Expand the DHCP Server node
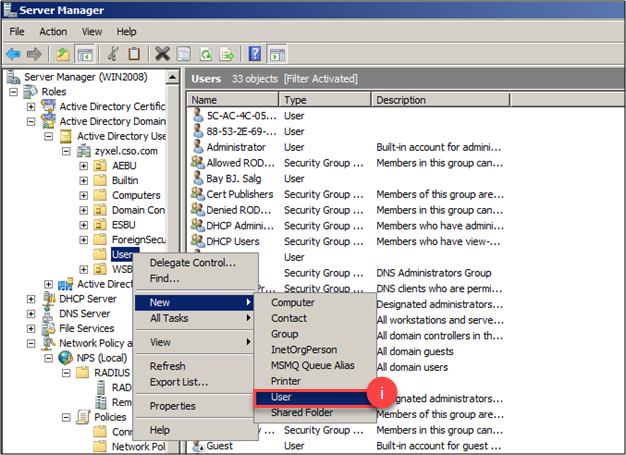Image resolution: width=626 pixels, height=455 pixels. pos(31,299)
